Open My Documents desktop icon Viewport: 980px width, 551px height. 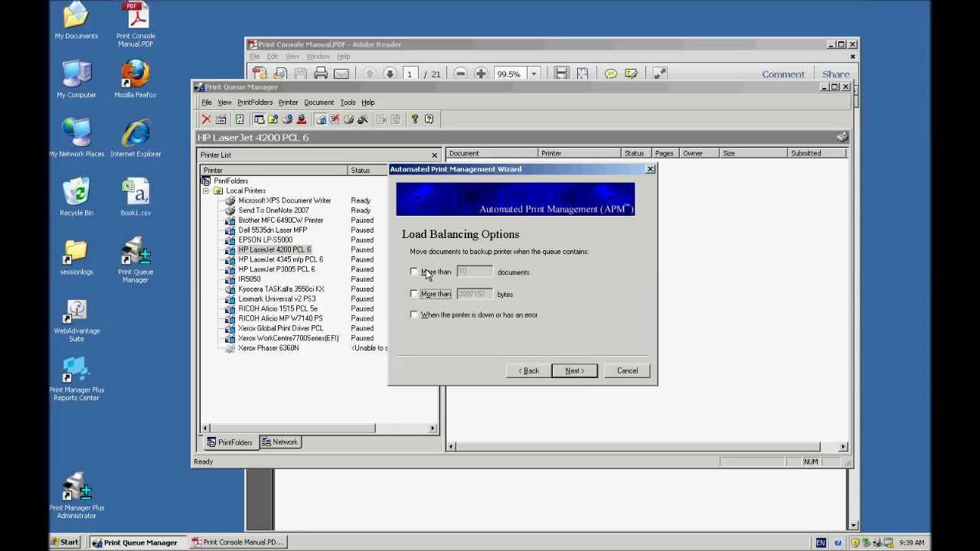click(77, 21)
